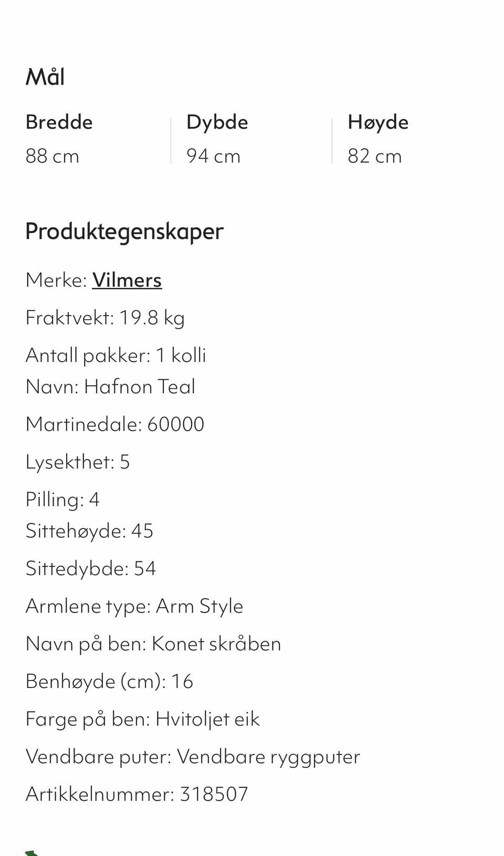
Task: Tap the Dybde 94 cm value
Action: pyautogui.click(x=213, y=156)
